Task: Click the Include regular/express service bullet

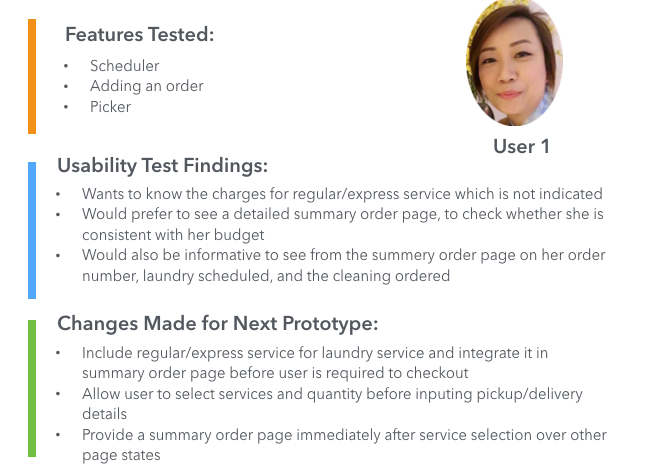Action: [315, 353]
